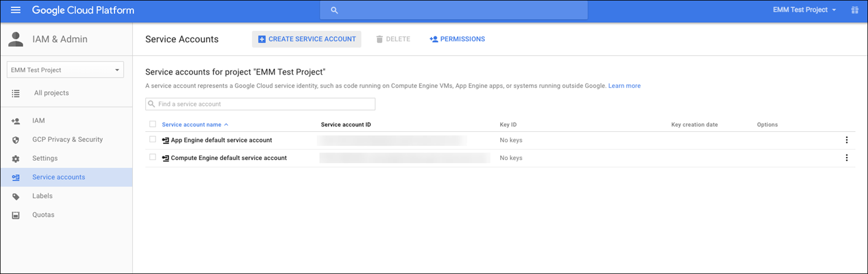The height and width of the screenshot is (274, 868).
Task: Click the IAM & Admin person icon
Action: pyautogui.click(x=16, y=39)
